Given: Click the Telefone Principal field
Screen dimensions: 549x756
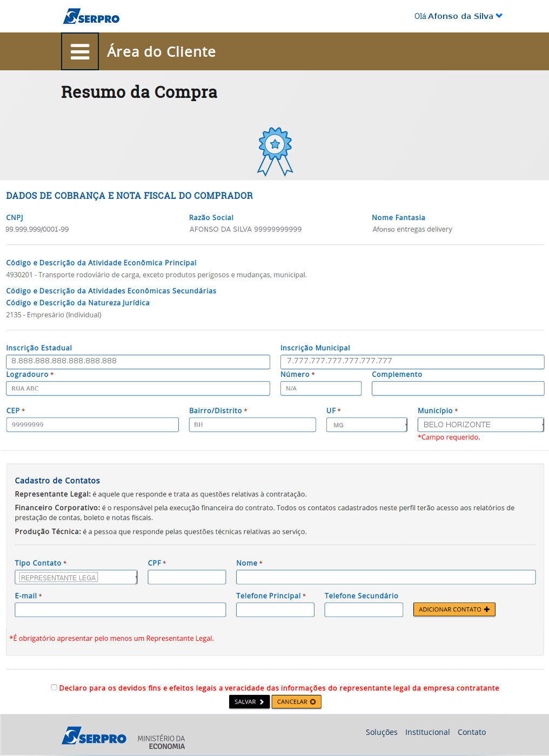Looking at the screenshot, I should pyautogui.click(x=275, y=610).
